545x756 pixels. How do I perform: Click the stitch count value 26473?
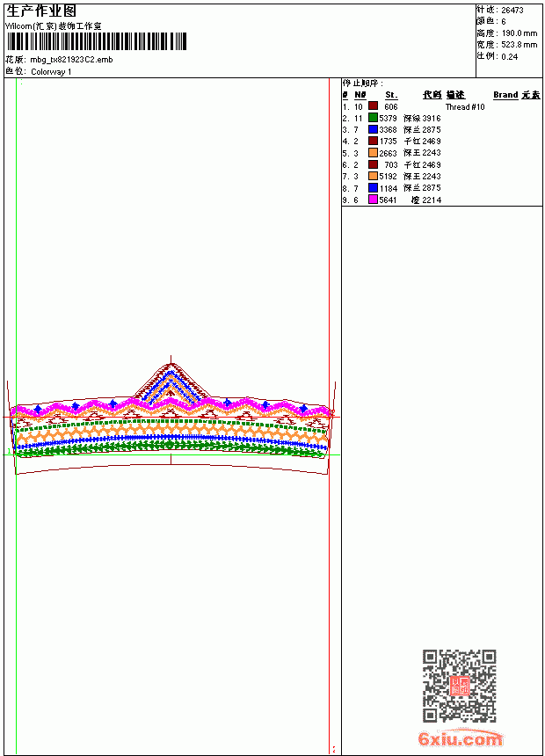tap(512, 11)
